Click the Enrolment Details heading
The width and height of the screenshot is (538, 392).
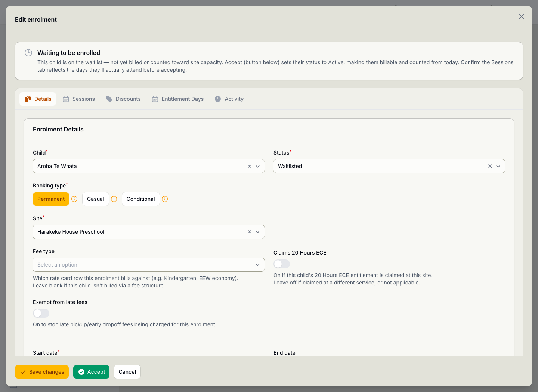(x=58, y=129)
